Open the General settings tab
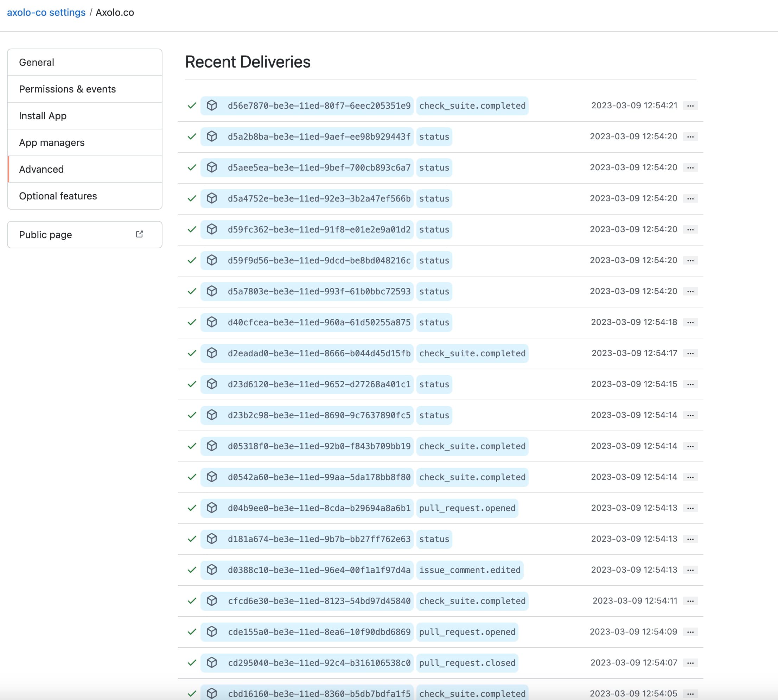This screenshot has height=700, width=778. coord(37,62)
